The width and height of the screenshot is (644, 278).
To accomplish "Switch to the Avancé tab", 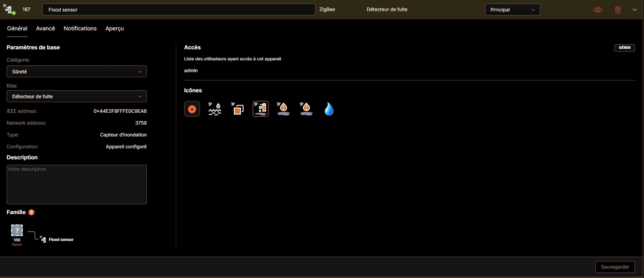I will tap(45, 28).
